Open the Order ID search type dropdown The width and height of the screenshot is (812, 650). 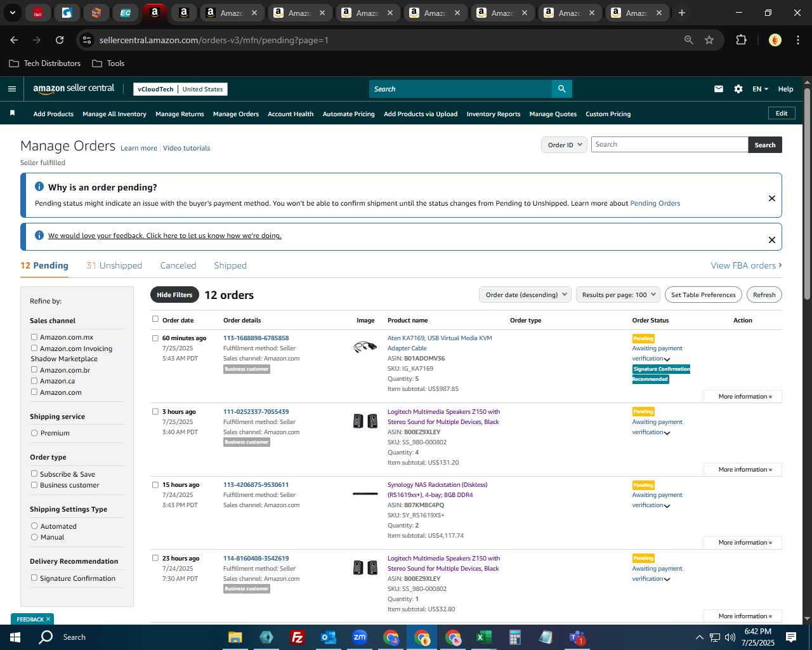click(x=564, y=145)
